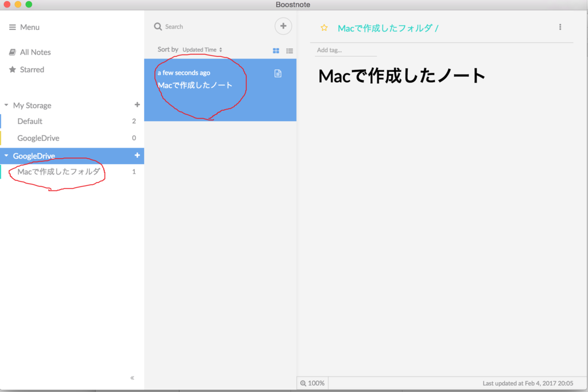Viewport: 588px width, 392px height.
Task: Select the Macで作成したノート note card
Action: click(220, 90)
